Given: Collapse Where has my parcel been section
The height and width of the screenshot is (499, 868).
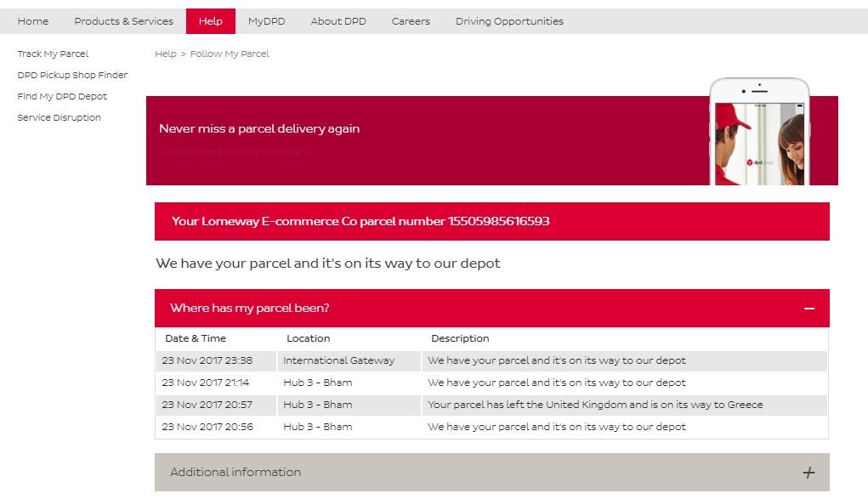Looking at the screenshot, I should click(x=492, y=308).
